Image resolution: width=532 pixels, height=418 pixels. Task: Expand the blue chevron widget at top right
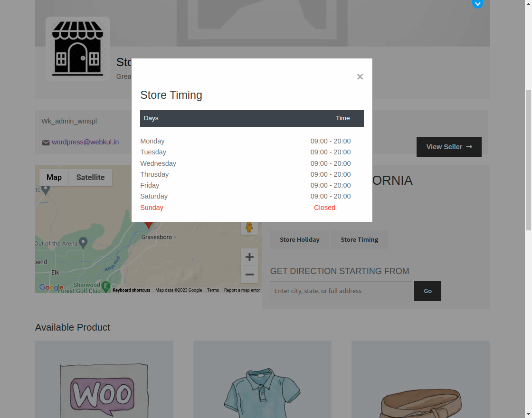coord(478,4)
